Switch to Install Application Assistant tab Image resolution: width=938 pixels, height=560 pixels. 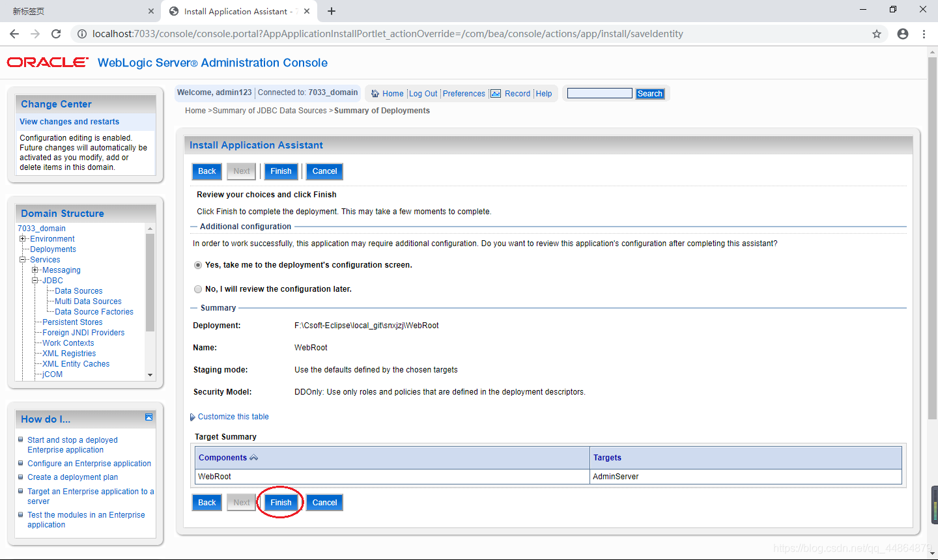[x=240, y=11]
